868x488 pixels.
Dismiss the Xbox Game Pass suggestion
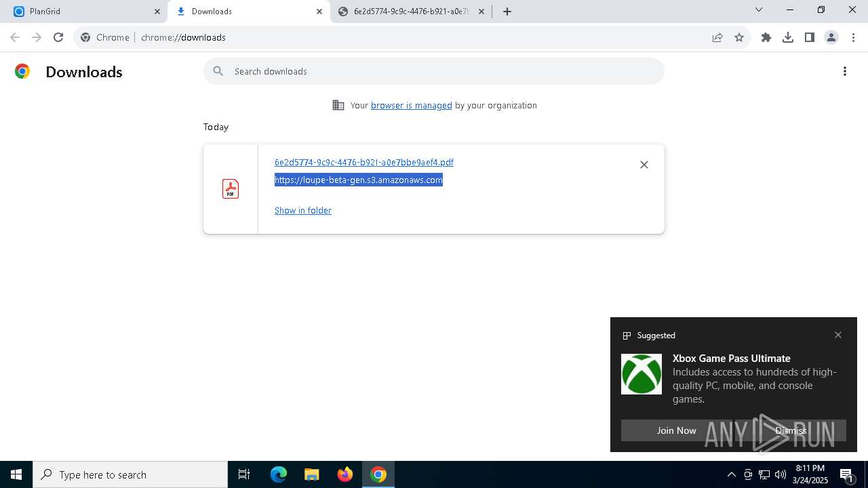click(791, 430)
